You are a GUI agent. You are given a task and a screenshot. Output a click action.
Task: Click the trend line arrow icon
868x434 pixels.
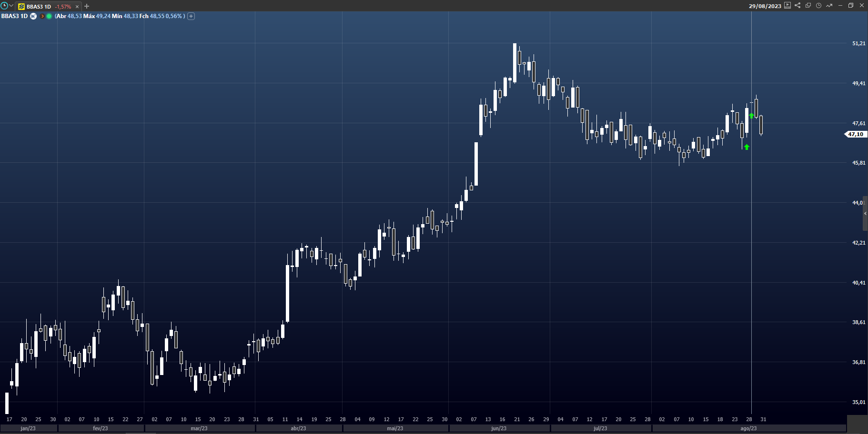coord(829,6)
